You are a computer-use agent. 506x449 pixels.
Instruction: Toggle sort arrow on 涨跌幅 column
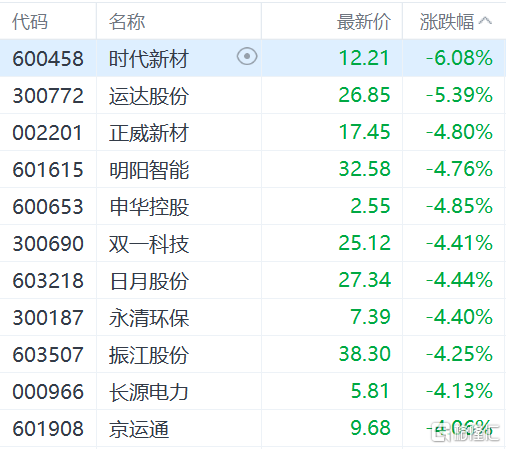[485, 21]
